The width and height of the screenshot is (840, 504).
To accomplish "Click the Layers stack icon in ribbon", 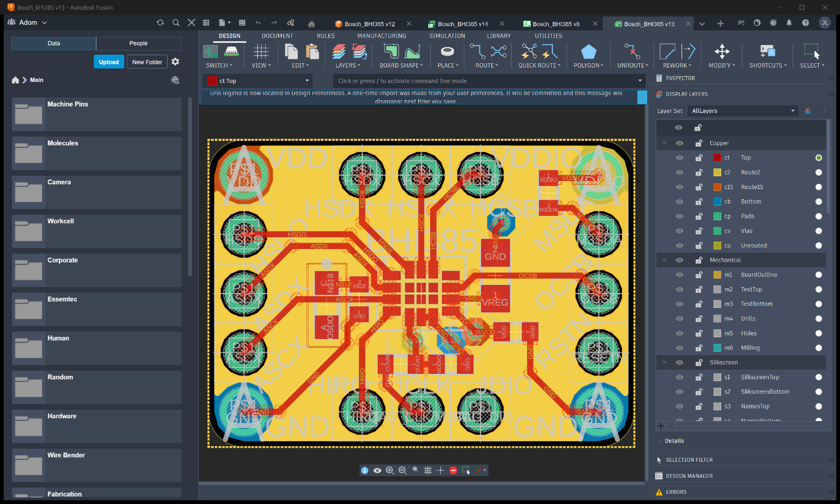I will [348, 52].
